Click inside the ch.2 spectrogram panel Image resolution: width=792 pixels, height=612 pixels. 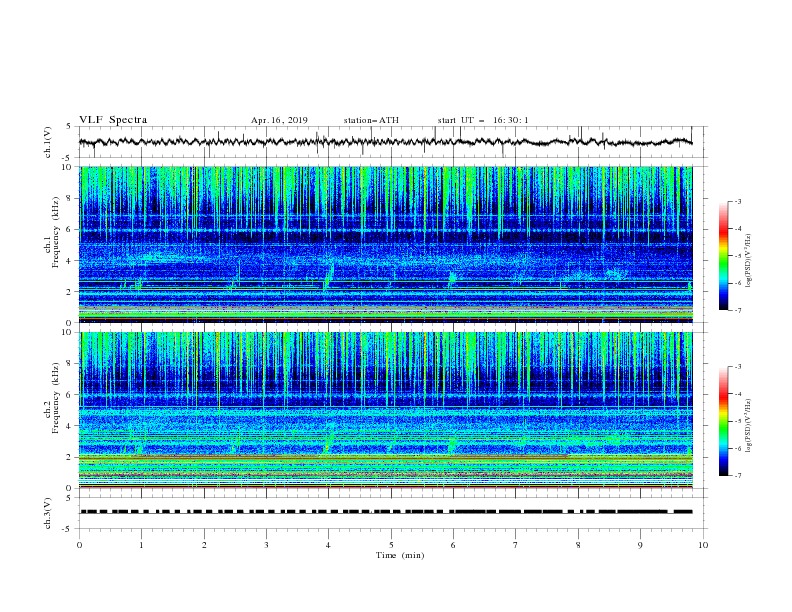point(385,410)
